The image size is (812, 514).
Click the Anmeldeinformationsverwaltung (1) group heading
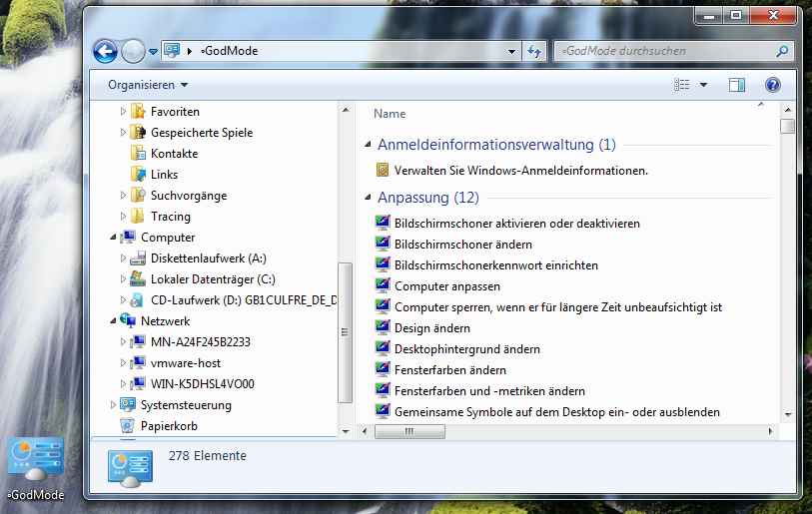pyautogui.click(x=496, y=145)
